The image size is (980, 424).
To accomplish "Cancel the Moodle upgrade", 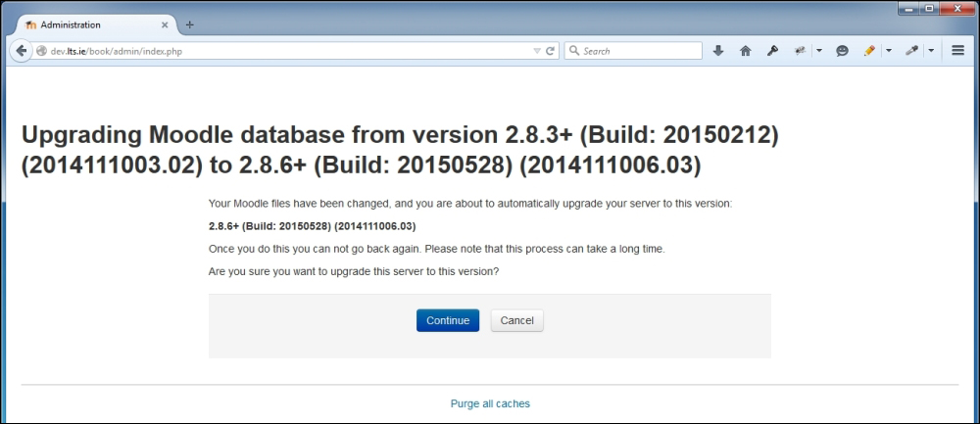I will pos(516,320).
